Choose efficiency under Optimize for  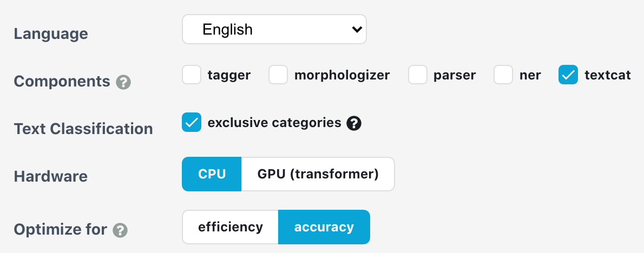231,227
